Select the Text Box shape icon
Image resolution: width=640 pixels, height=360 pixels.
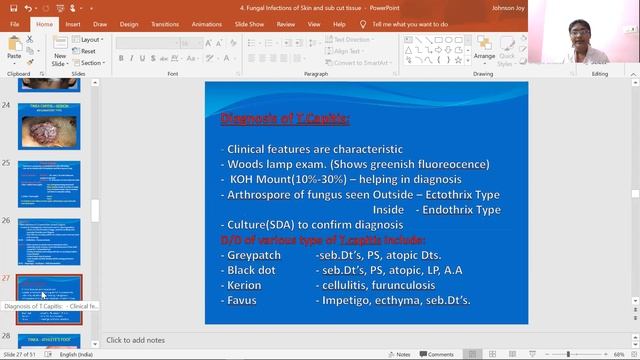point(408,40)
